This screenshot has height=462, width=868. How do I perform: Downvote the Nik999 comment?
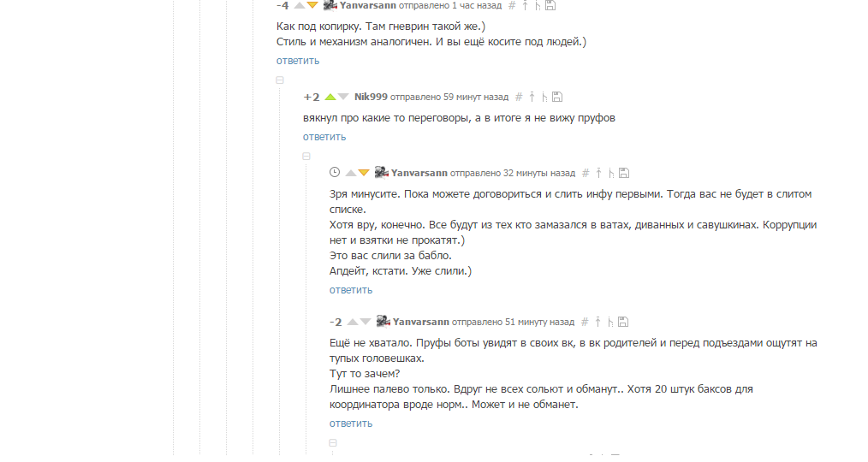tap(343, 97)
